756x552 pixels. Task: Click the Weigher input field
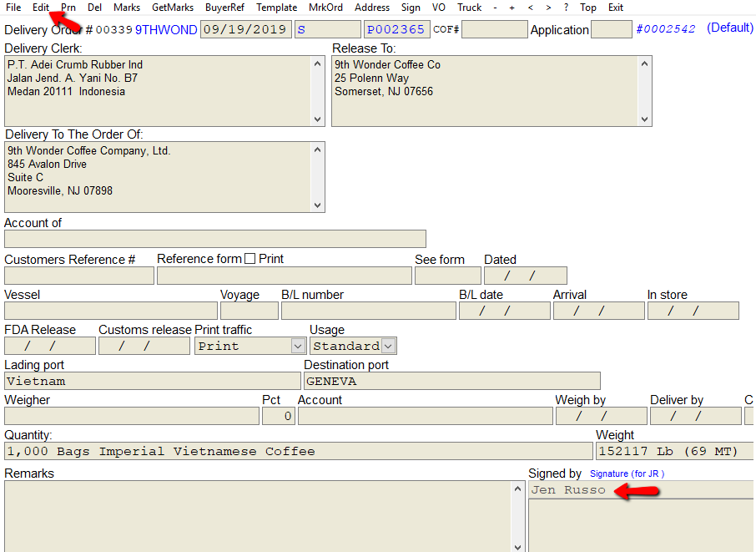coord(132,416)
